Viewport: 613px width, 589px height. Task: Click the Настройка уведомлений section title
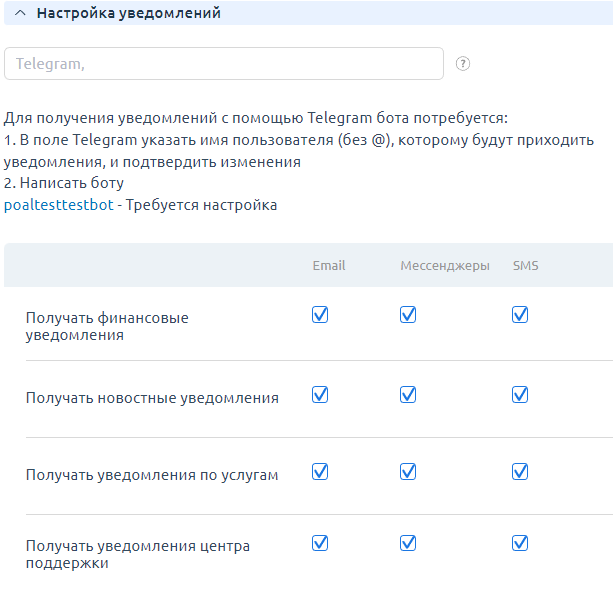click(129, 13)
